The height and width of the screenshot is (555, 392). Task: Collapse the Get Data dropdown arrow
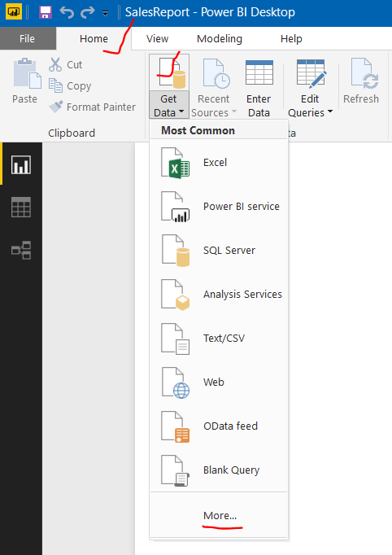[181, 111]
